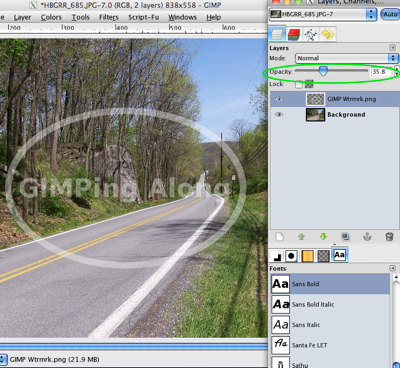
Task: Hide the GIMP Wtrmrk.png layer
Action: pyautogui.click(x=279, y=99)
